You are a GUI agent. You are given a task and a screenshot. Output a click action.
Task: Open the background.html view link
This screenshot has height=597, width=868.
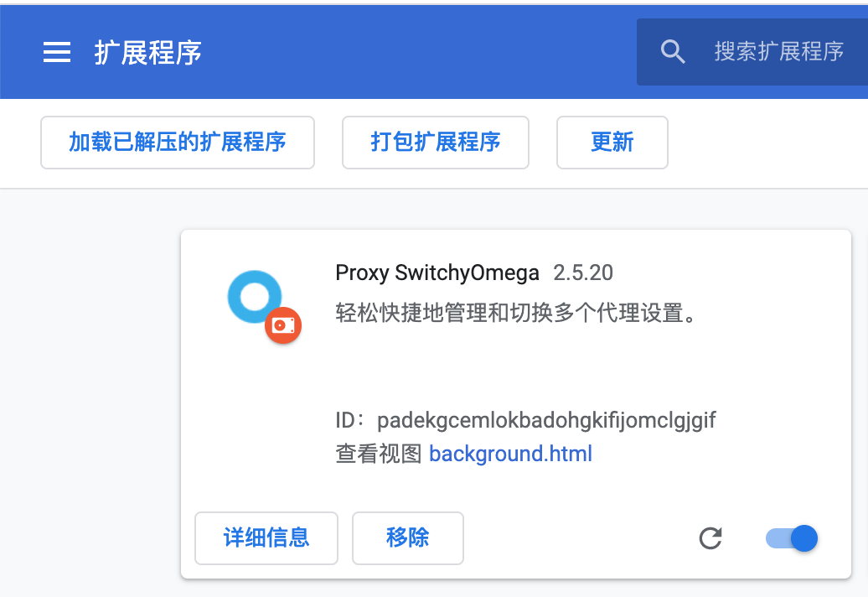pyautogui.click(x=510, y=454)
